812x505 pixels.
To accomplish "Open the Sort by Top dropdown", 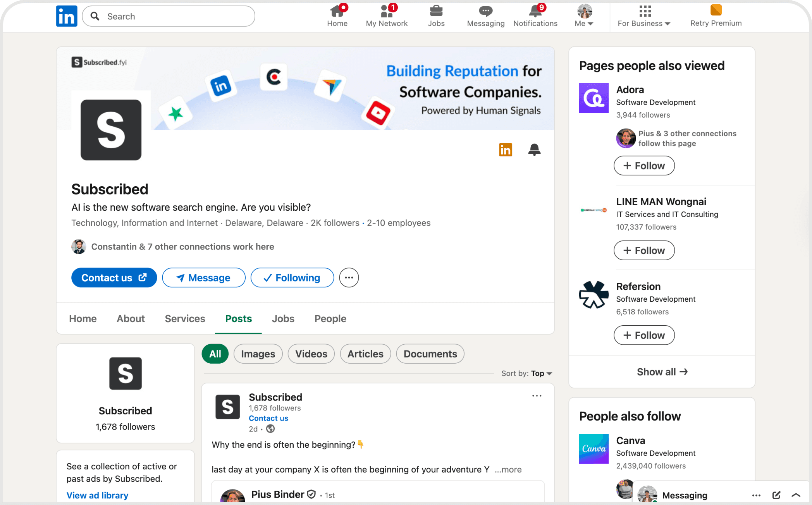I will click(541, 373).
